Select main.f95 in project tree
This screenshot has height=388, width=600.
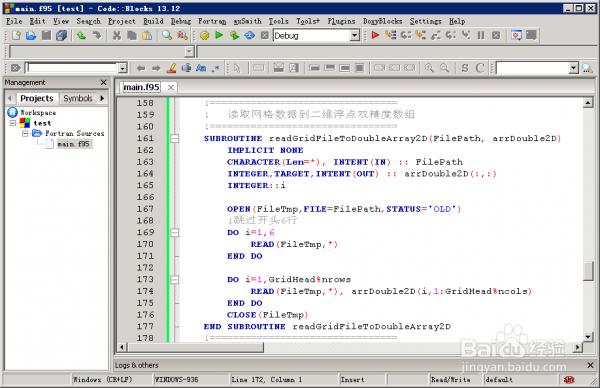[73, 144]
